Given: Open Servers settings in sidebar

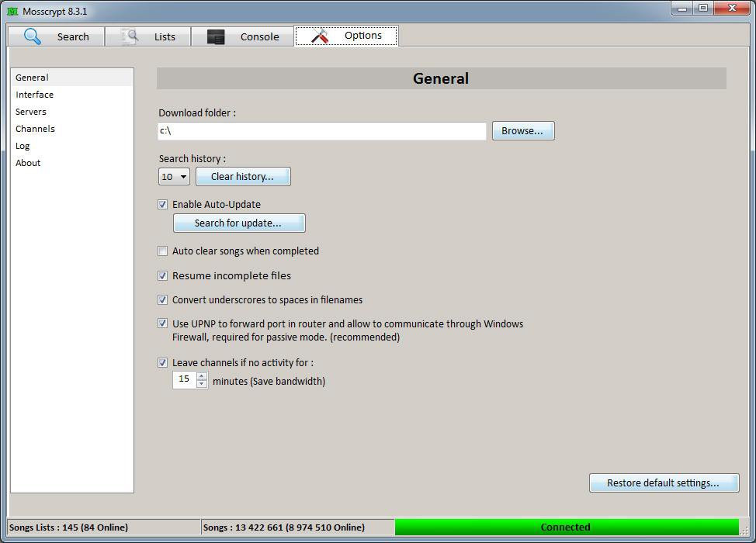Looking at the screenshot, I should (x=72, y=112).
